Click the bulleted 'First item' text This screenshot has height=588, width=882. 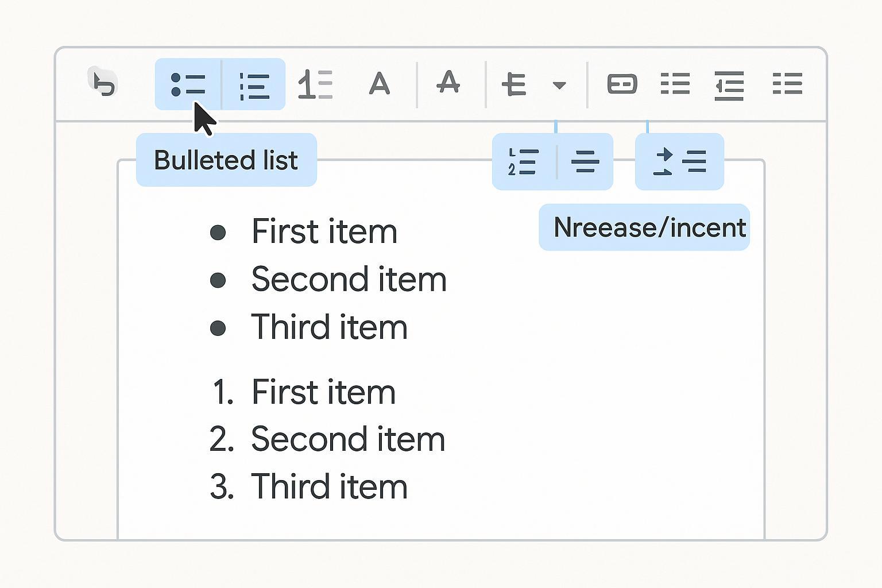[x=324, y=231]
